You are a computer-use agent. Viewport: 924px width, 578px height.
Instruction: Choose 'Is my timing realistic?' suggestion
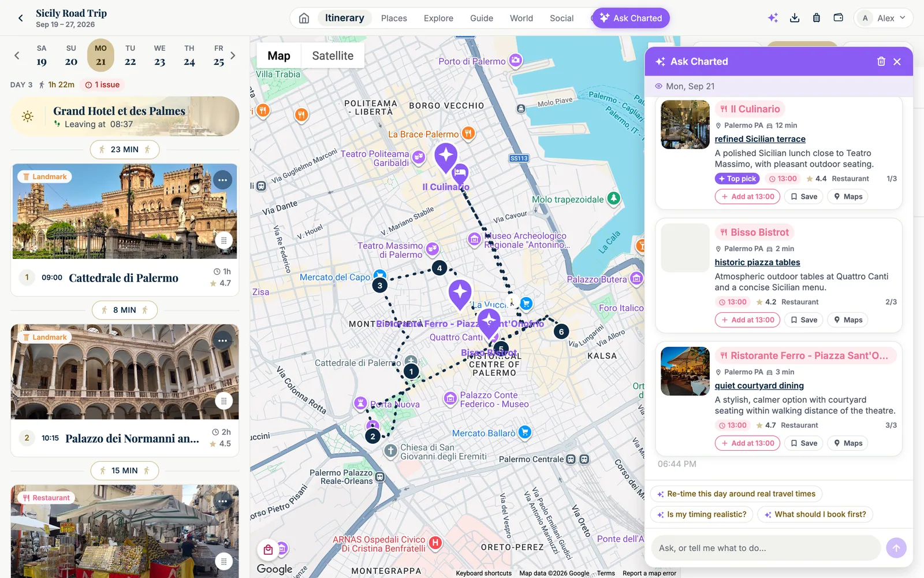[x=702, y=514]
